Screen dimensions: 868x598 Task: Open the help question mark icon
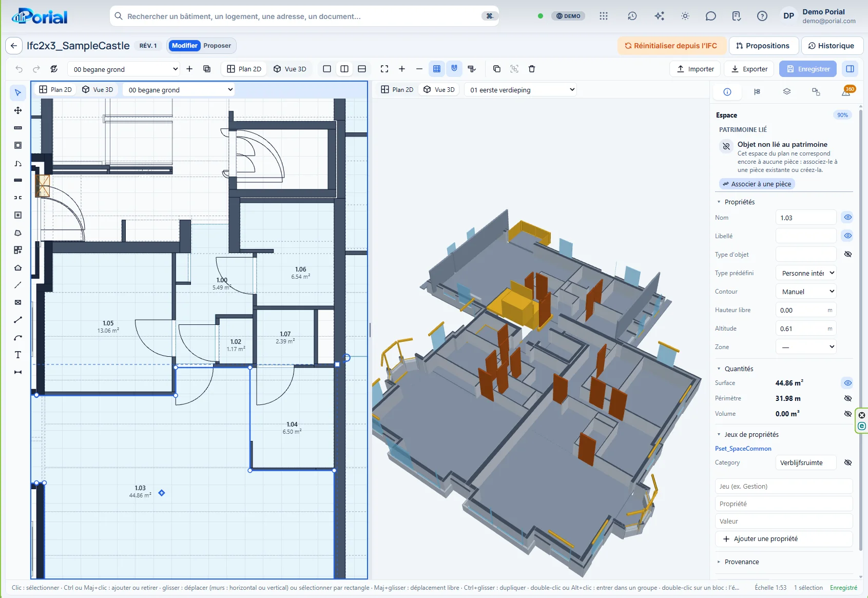click(x=762, y=16)
